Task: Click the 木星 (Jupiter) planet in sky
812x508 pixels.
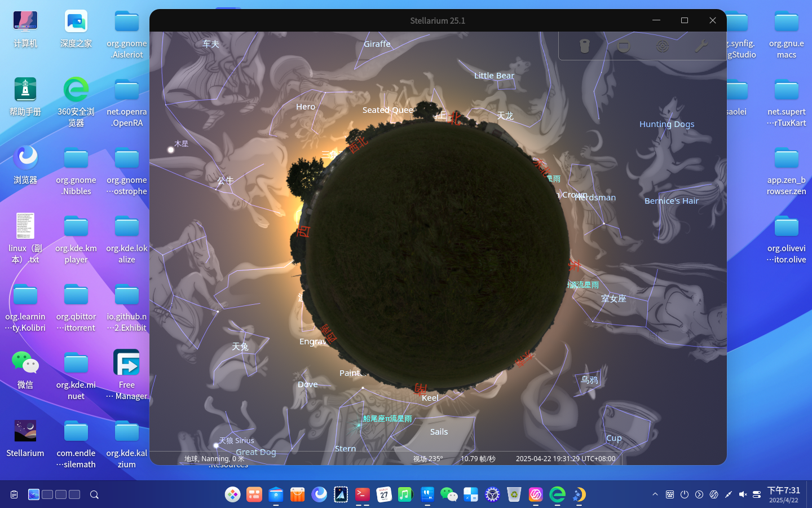Action: tap(171, 150)
